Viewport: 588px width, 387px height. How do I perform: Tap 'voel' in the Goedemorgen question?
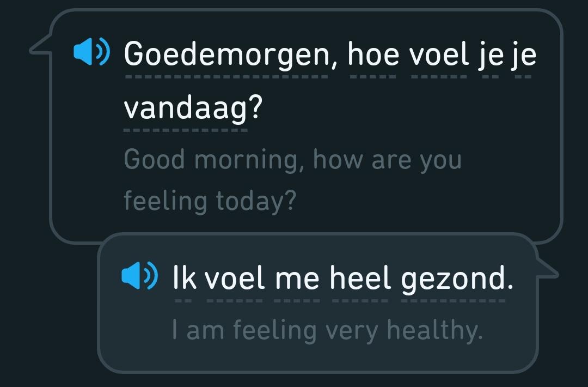(439, 54)
